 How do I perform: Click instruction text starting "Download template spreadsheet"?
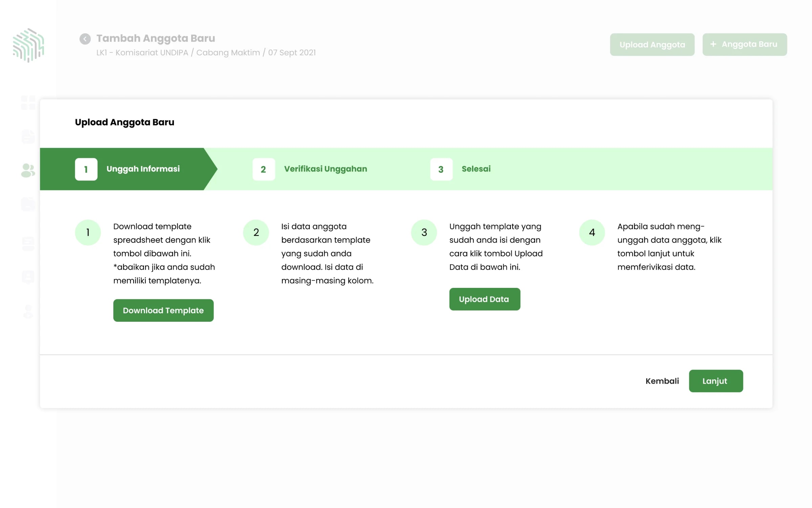tap(164, 253)
